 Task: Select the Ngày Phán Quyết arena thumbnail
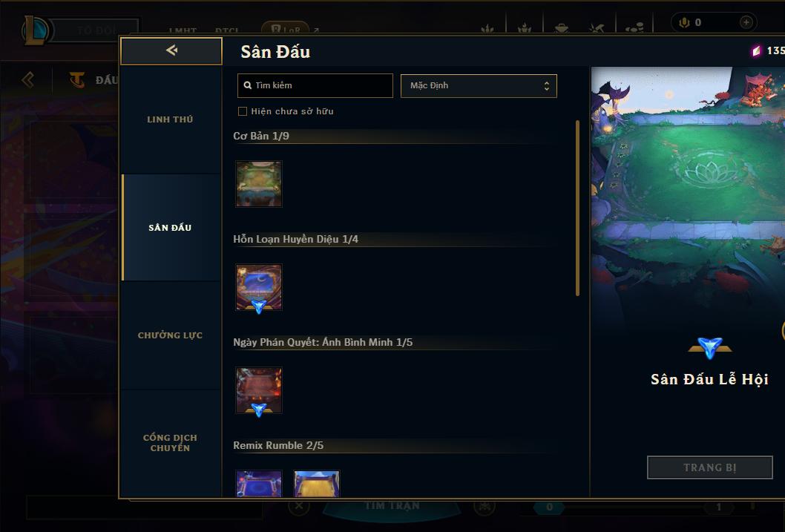pyautogui.click(x=259, y=390)
